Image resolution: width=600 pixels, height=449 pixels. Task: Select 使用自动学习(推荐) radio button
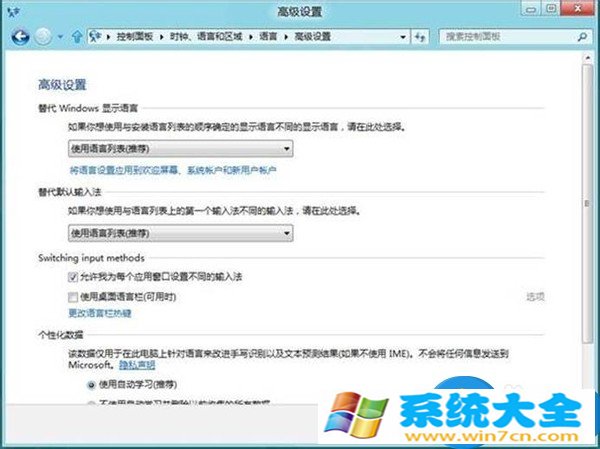pyautogui.click(x=91, y=385)
